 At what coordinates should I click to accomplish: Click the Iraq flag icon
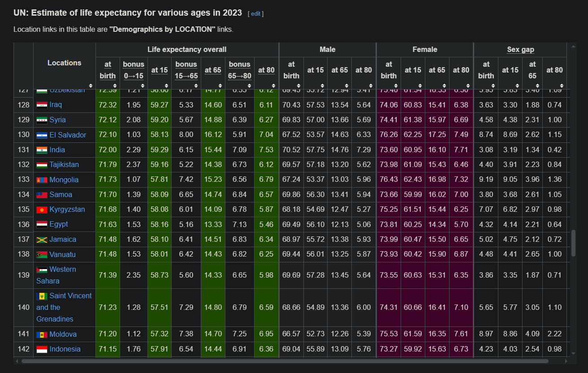pyautogui.click(x=42, y=105)
